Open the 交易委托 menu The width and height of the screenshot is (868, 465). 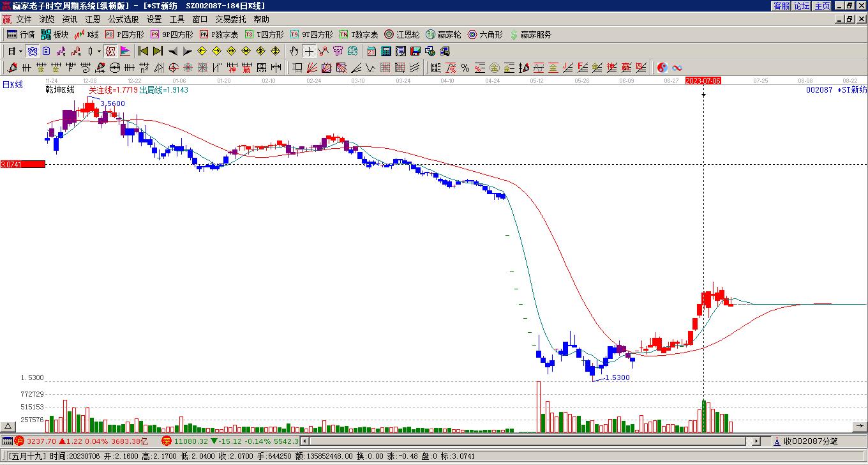coord(230,20)
